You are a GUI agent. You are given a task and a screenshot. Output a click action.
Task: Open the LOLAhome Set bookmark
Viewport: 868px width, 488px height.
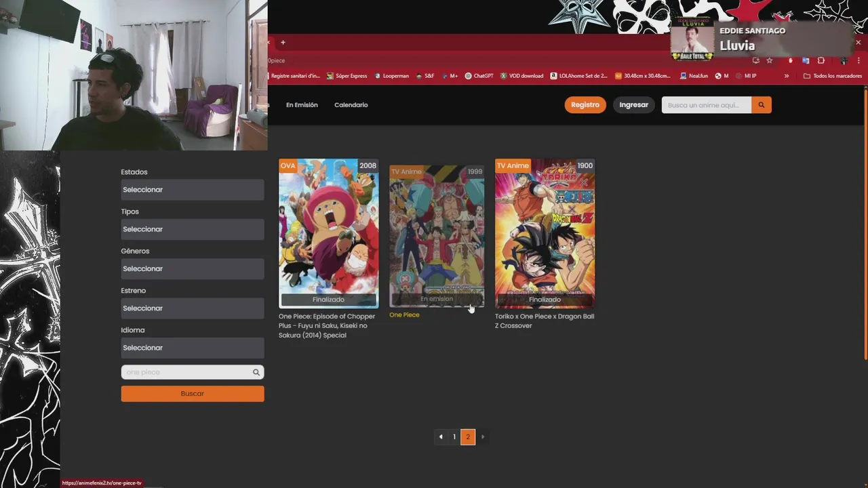click(x=578, y=76)
